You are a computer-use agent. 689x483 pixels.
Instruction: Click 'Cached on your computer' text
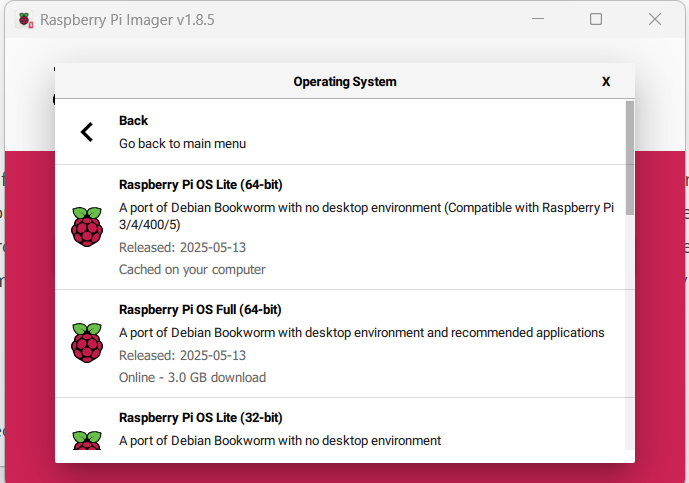[192, 269]
